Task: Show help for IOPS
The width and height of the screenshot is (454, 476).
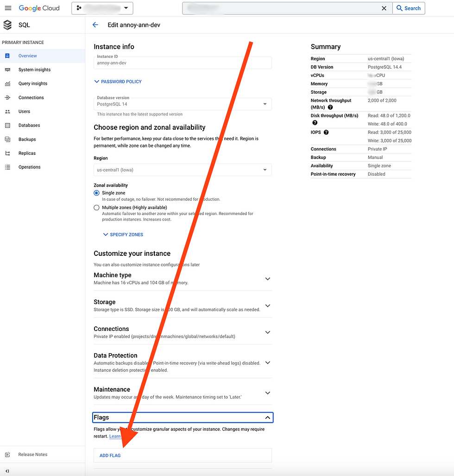Action: (x=326, y=133)
